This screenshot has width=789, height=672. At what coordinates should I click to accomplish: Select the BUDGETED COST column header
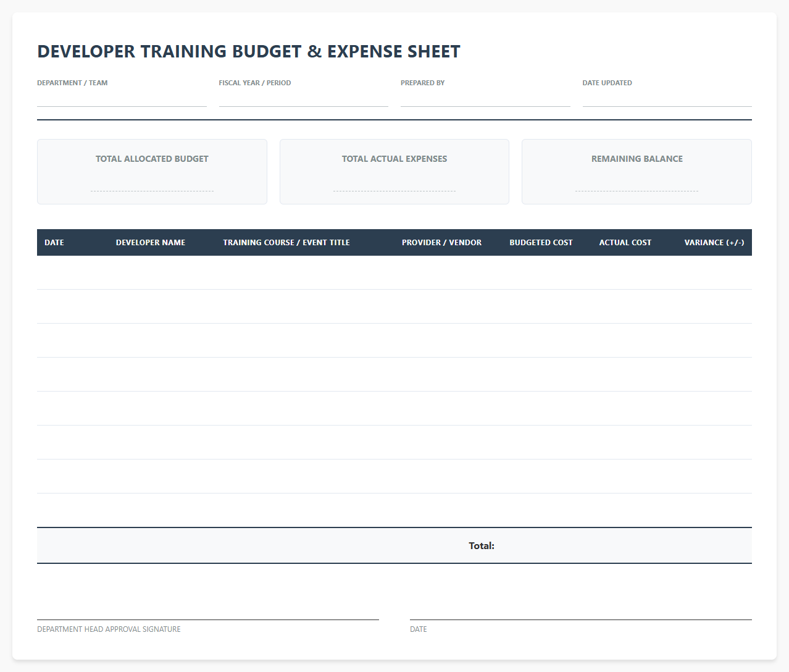(541, 243)
